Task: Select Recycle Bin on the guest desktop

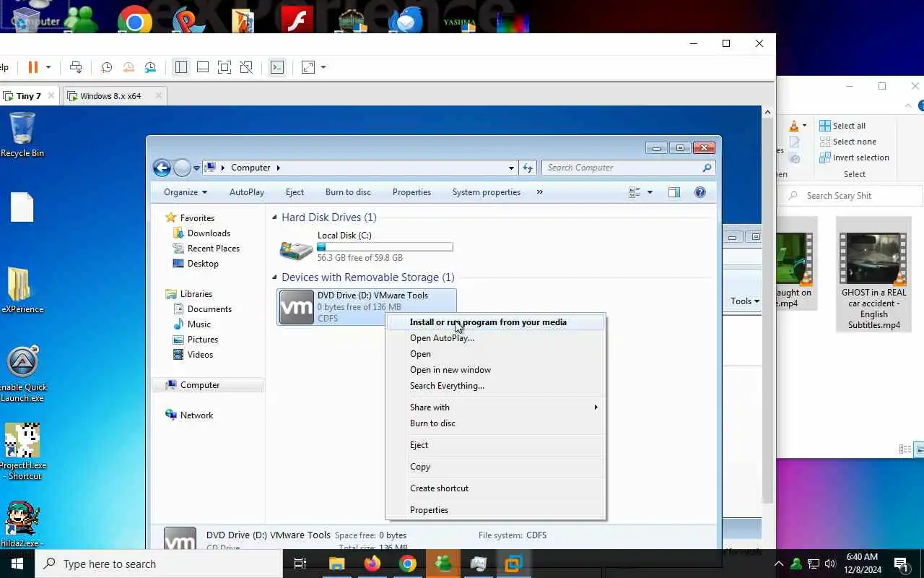Action: tap(22, 134)
